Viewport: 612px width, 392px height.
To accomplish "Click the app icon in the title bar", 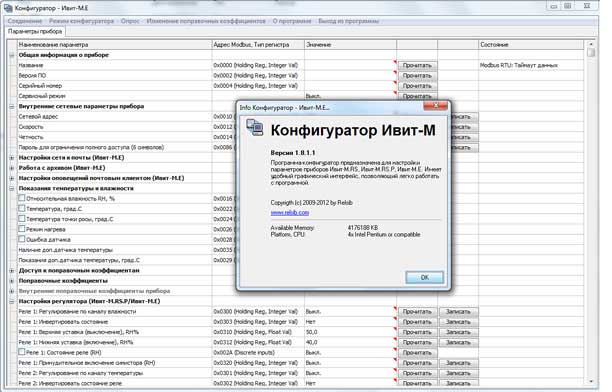I will (x=8, y=7).
